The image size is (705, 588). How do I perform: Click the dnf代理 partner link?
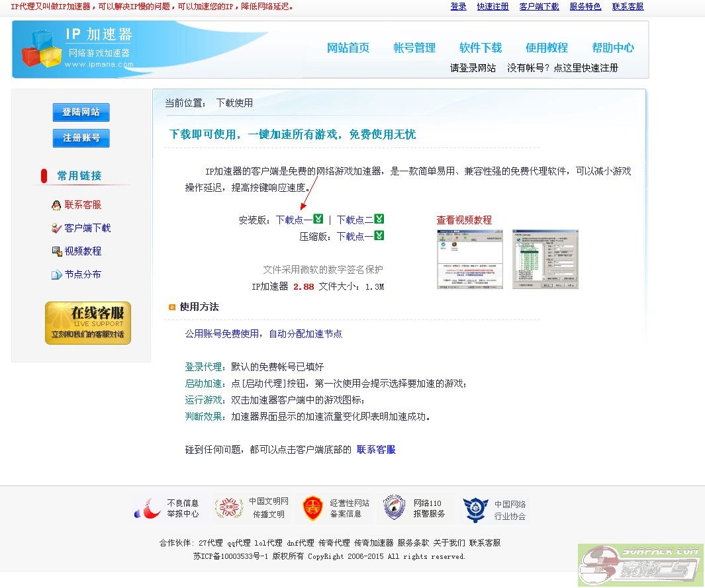click(x=301, y=543)
